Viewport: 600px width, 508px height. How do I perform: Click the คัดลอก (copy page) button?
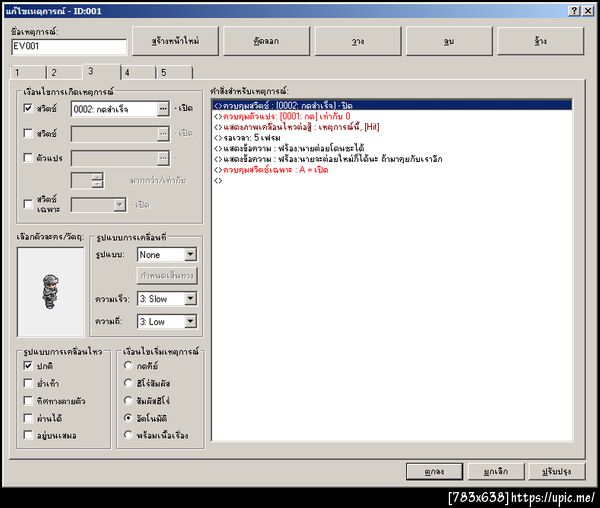coord(266,41)
